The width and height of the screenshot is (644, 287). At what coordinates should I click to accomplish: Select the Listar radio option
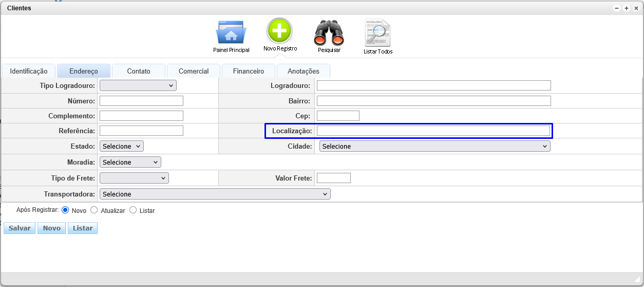click(x=133, y=210)
